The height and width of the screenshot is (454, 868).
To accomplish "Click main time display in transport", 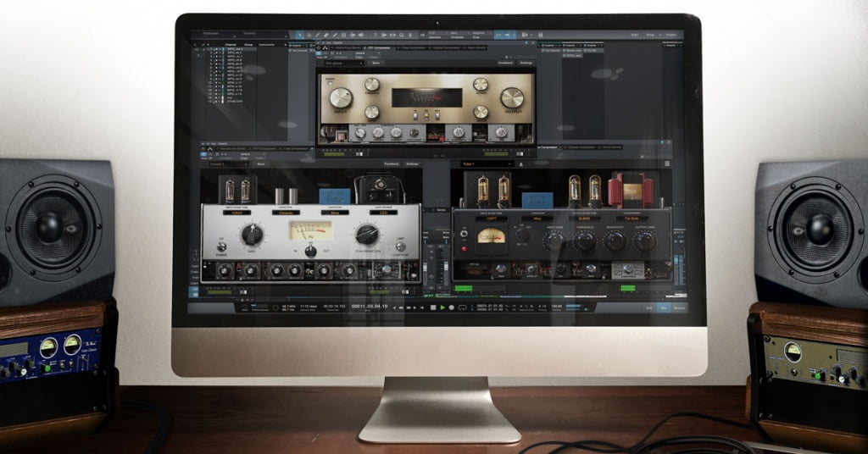I will tap(370, 306).
